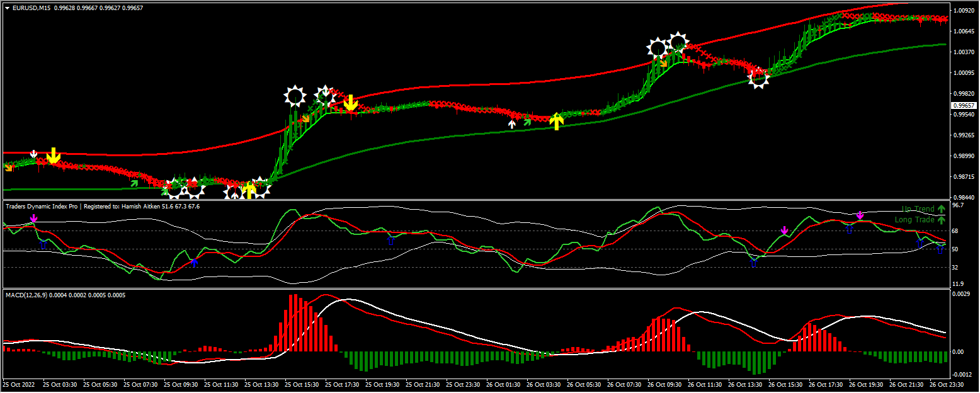This screenshot has width=980, height=393.
Task: Collapse the EURUSD,M15 chart header via its triangle
Action: pos(6,9)
